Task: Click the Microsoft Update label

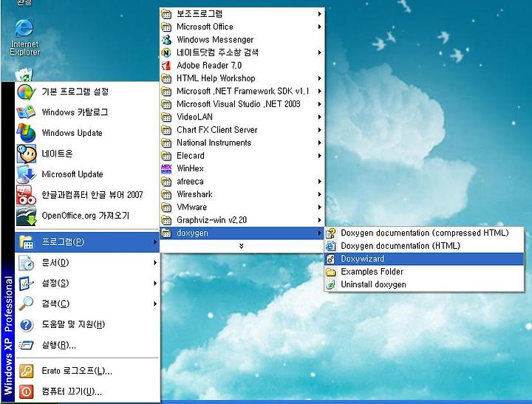Action: 72,174
